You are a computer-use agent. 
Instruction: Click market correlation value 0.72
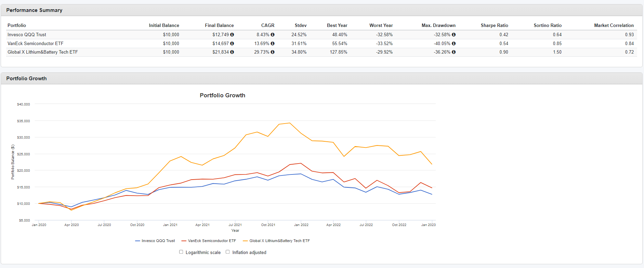click(629, 52)
